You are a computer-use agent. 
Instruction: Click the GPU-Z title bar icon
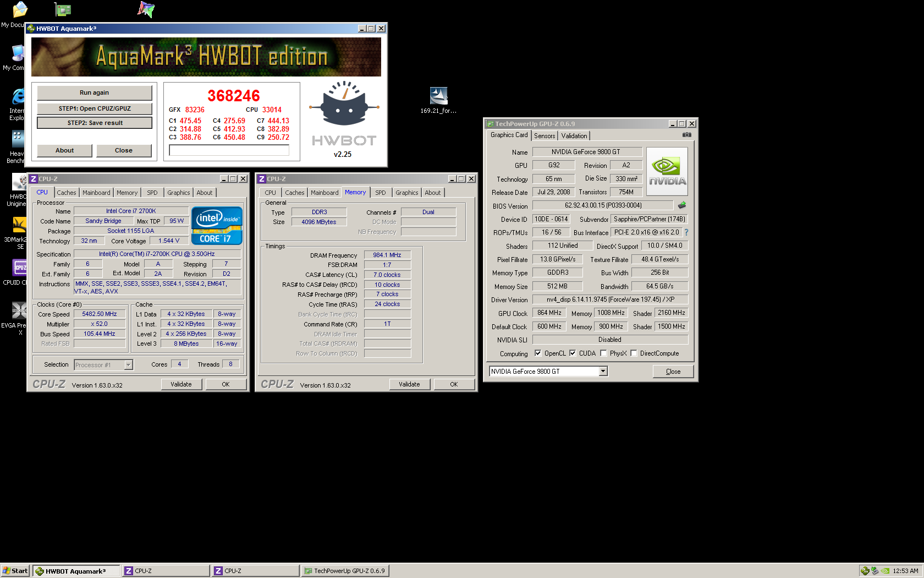click(490, 124)
